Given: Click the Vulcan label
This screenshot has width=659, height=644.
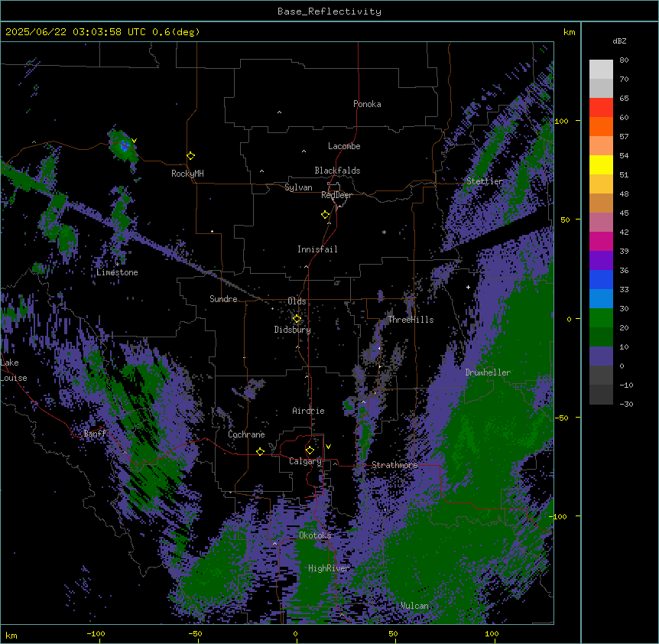Looking at the screenshot, I should (x=414, y=606).
